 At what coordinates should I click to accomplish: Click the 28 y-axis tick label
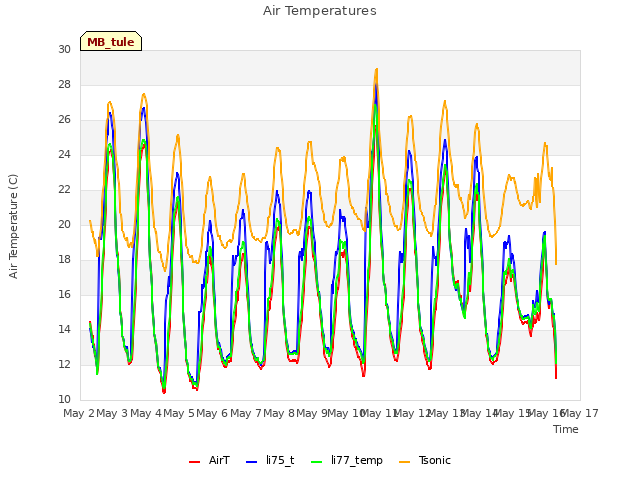tap(64, 84)
